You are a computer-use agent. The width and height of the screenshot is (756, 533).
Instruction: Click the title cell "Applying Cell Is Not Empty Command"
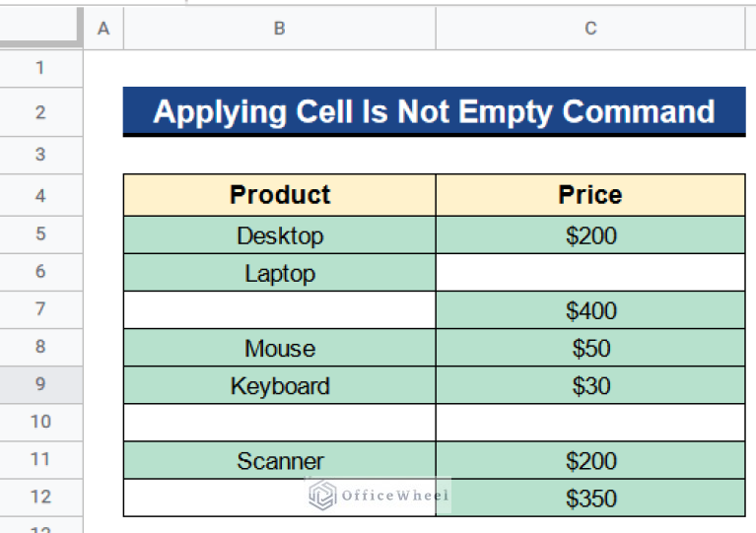click(x=434, y=111)
